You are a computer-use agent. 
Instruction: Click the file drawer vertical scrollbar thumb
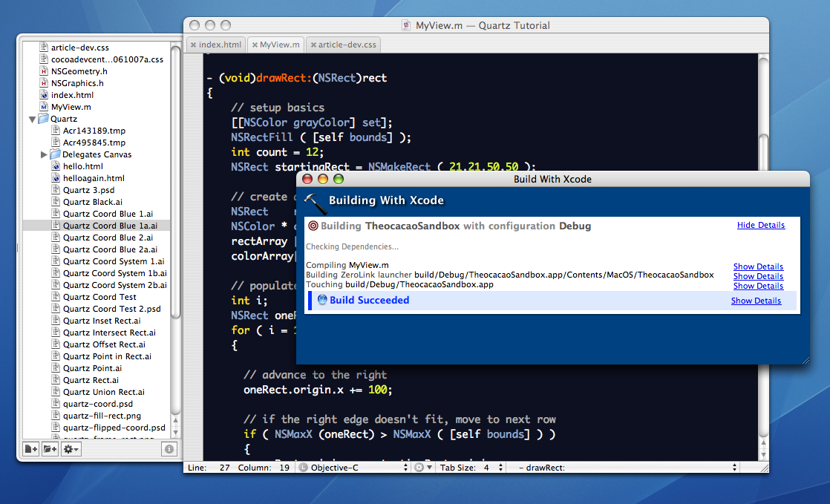176,181
